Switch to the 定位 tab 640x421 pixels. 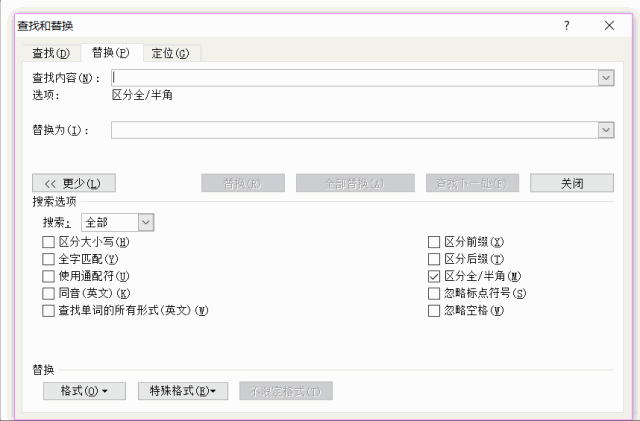[x=170, y=53]
